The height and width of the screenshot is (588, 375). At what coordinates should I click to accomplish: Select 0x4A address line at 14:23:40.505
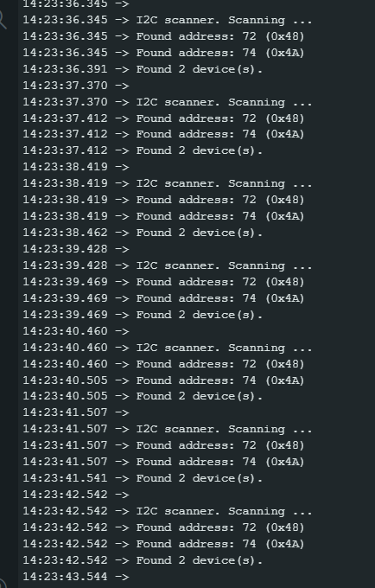(163, 380)
